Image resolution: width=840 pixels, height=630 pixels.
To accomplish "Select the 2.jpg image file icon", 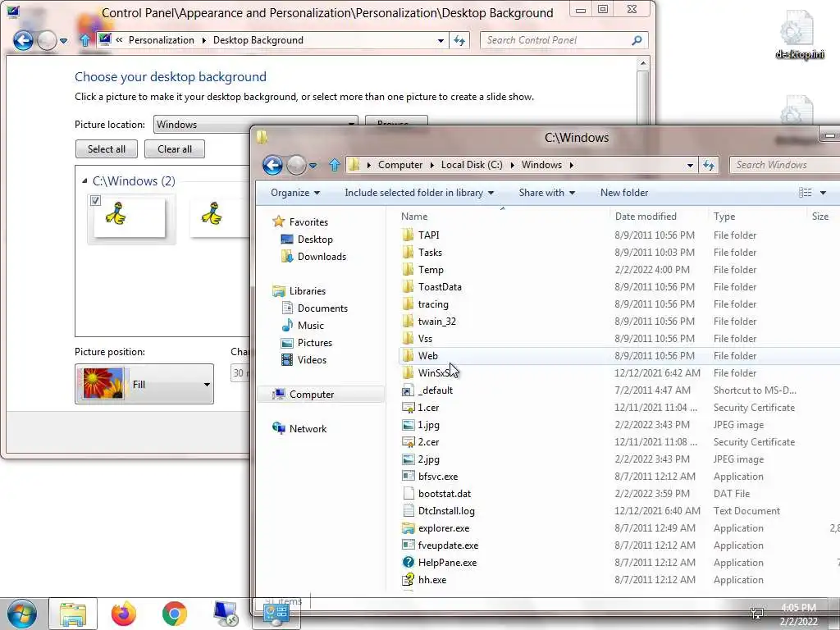I will pos(409,459).
